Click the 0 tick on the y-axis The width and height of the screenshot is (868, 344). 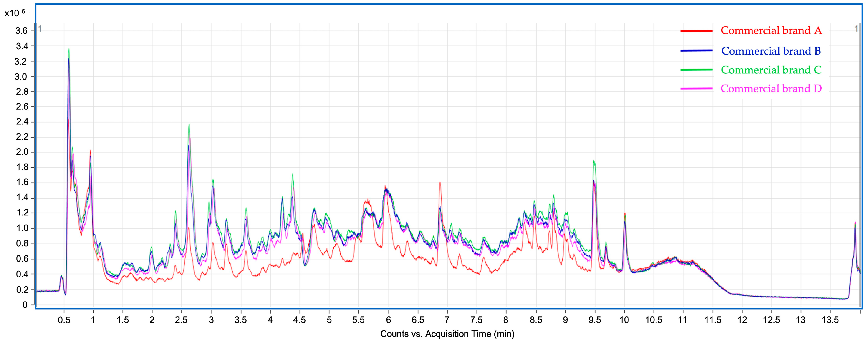25,305
